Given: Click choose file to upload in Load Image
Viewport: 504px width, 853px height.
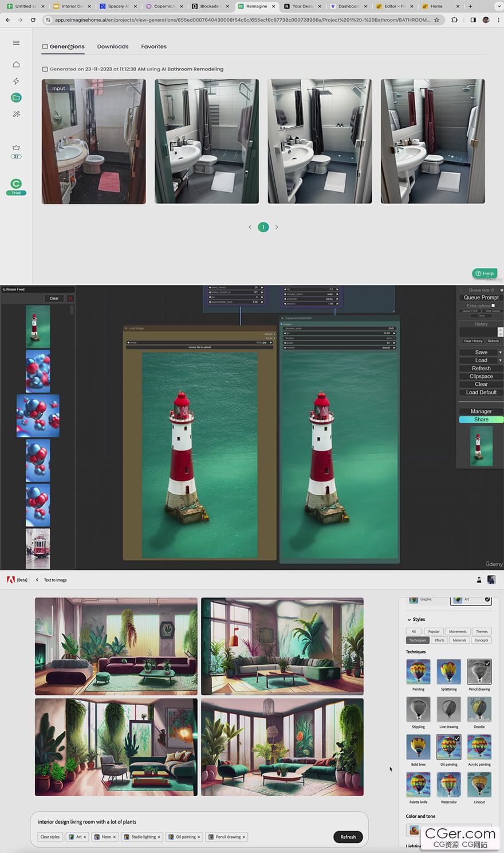Looking at the screenshot, I should point(200,347).
